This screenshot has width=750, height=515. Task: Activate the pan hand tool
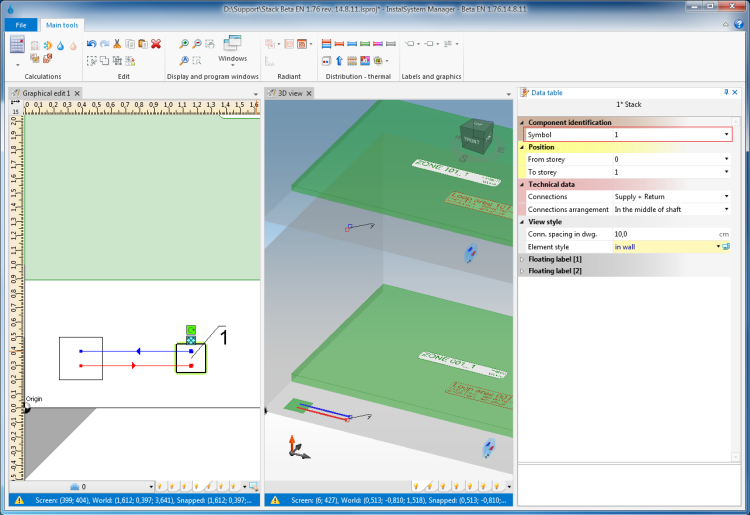click(210, 44)
